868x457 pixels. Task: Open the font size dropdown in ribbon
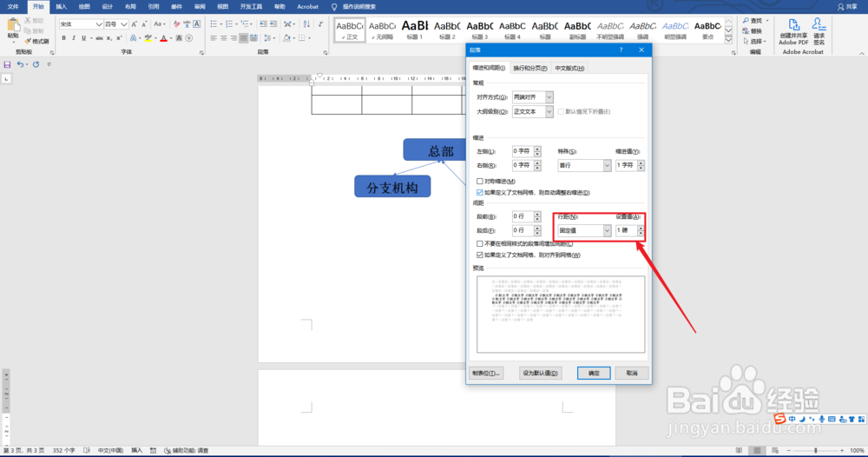[124, 24]
